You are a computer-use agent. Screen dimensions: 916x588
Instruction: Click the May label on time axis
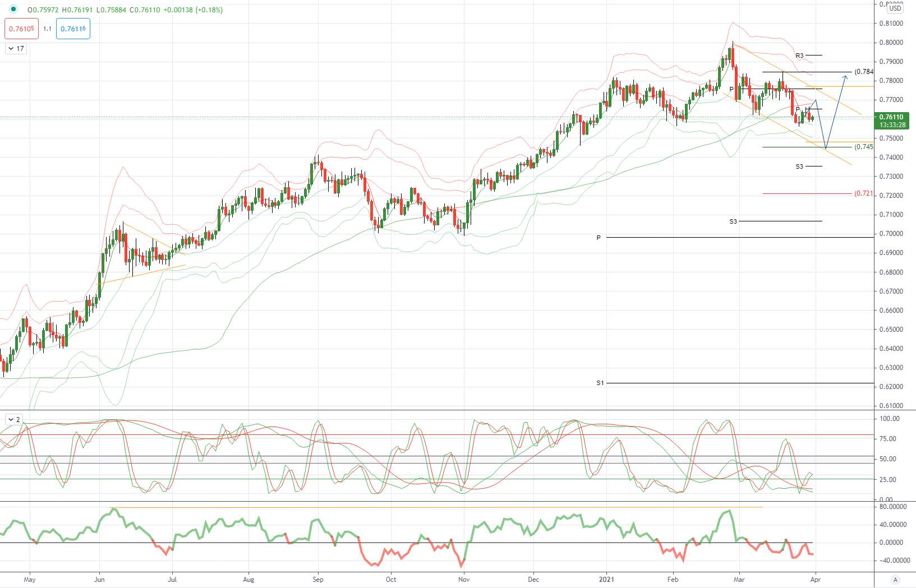30,579
